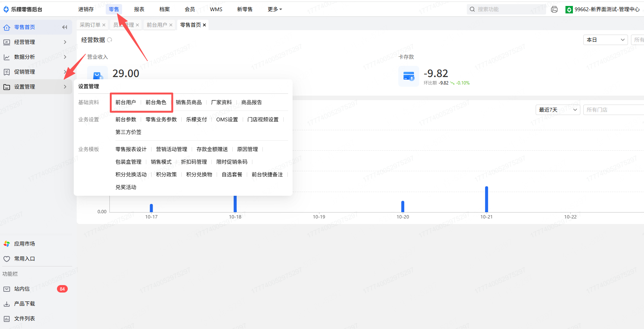Click the 搜索功能 search field
Viewport: 644px width, 329px height.
[506, 9]
